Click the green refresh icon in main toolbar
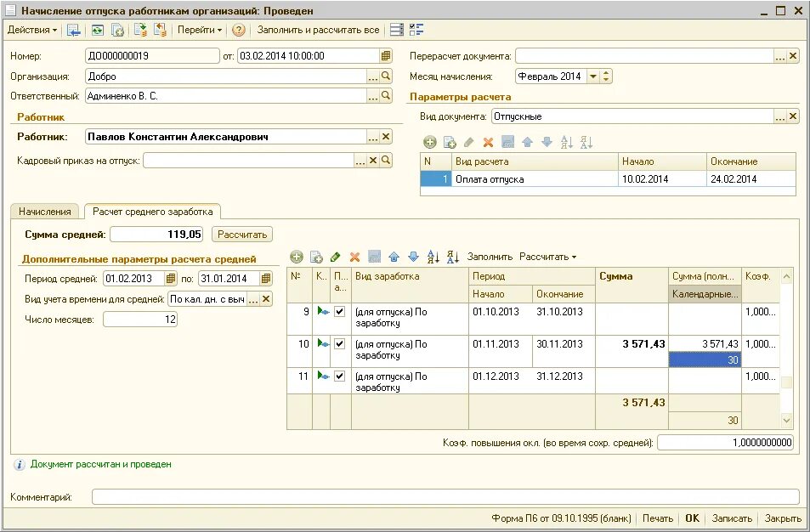810x532 pixels. click(x=97, y=30)
